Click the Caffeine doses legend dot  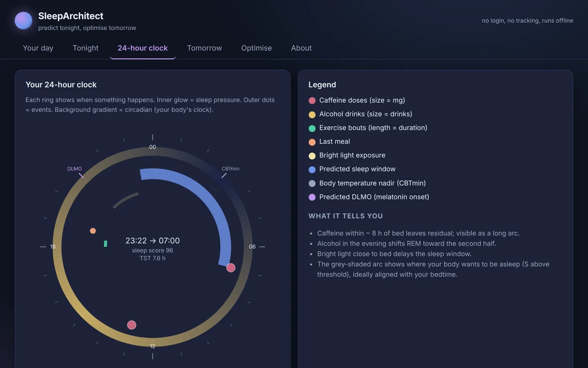[312, 101]
